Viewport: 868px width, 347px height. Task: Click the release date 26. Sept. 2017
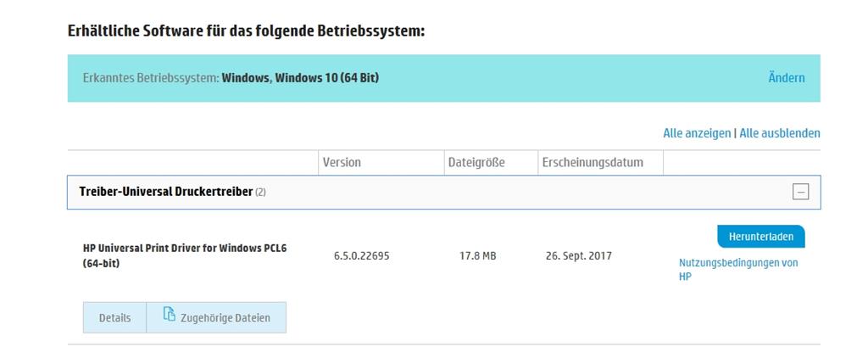coord(578,256)
